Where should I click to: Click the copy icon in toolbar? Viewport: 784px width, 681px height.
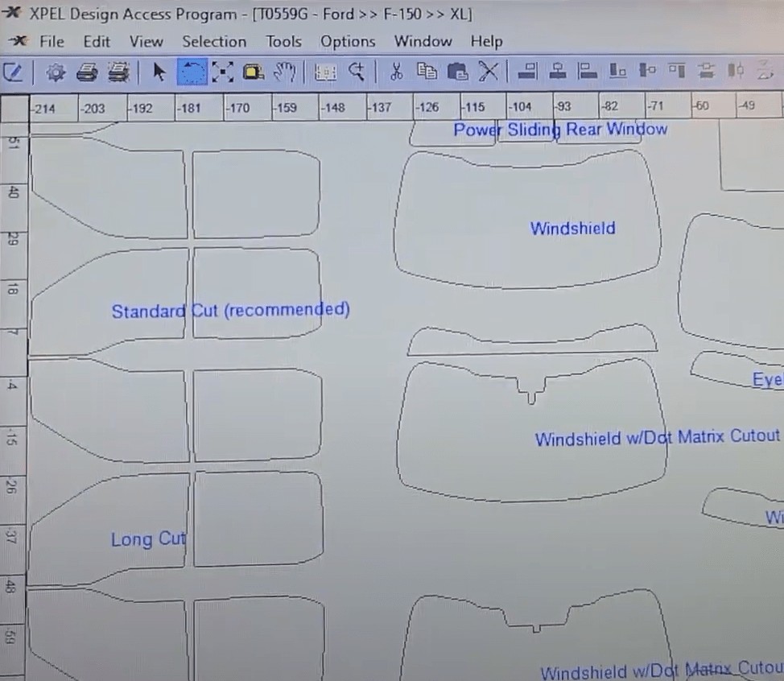click(426, 72)
